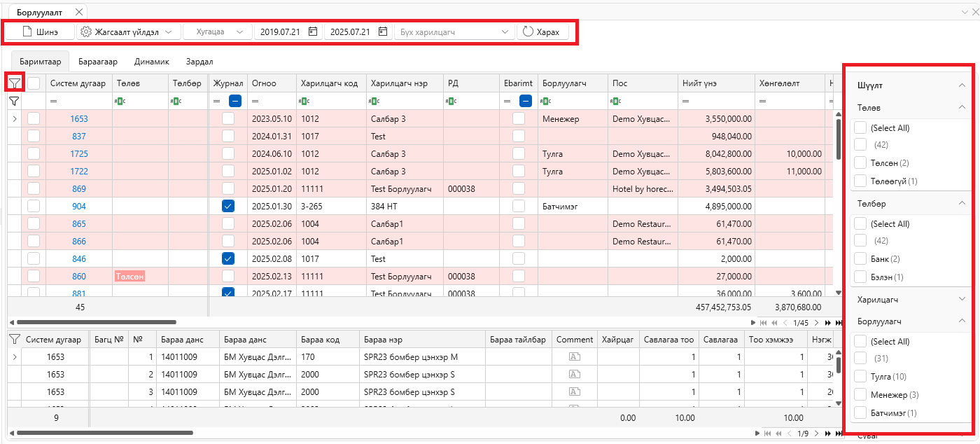Close the Борлуулалт tab

point(79,12)
